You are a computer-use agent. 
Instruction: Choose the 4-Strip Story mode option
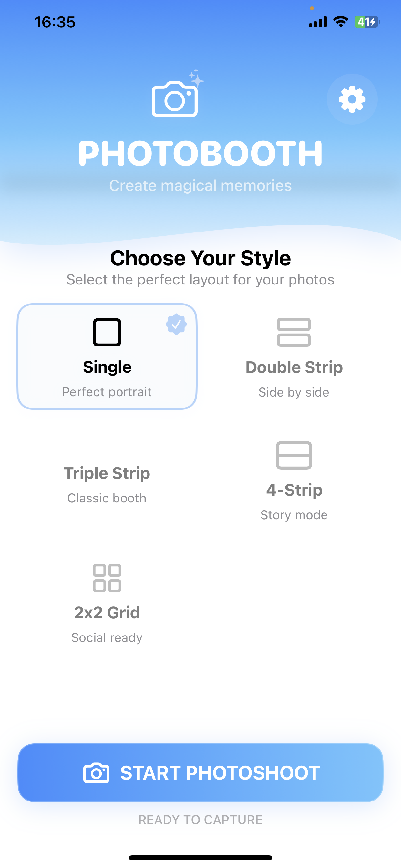click(293, 499)
